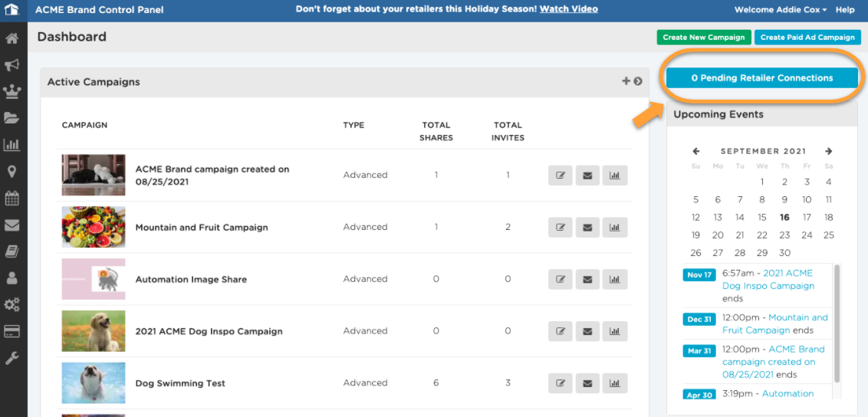Image resolution: width=868 pixels, height=417 pixels.
Task: Edit the Automation Image Share campaign
Action: coord(561,279)
